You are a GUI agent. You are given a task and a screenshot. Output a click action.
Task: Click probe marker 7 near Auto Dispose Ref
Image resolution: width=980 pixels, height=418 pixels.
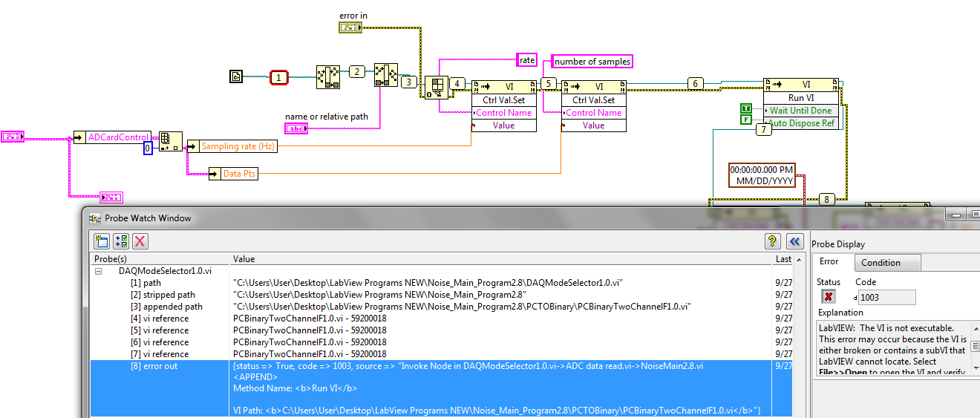point(763,130)
